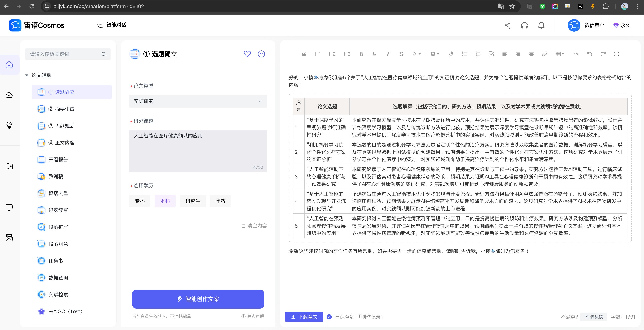Collapse the 论文辅助 tree group
This screenshot has width=644, height=330.
[27, 75]
